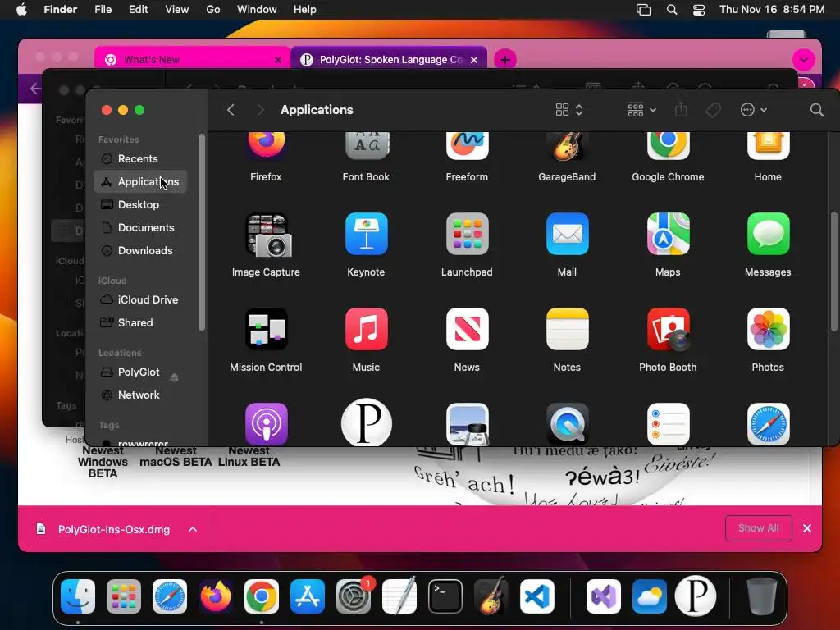Select the Photo Booth app
This screenshot has height=630, width=840.
point(668,329)
